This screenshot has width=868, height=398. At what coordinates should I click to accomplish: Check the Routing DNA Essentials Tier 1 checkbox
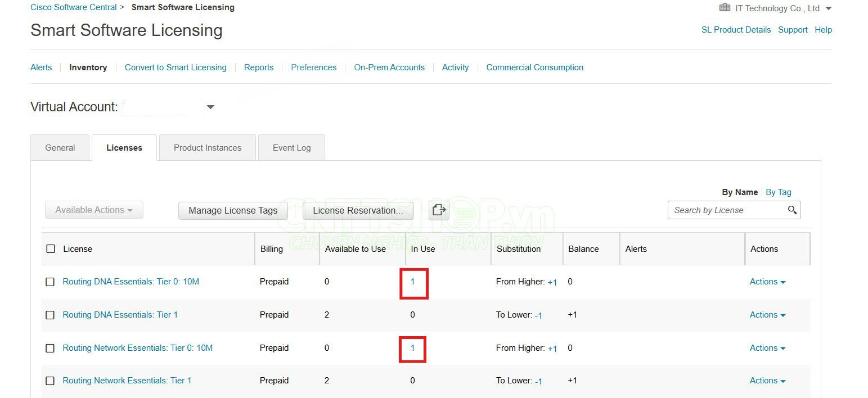tap(50, 315)
